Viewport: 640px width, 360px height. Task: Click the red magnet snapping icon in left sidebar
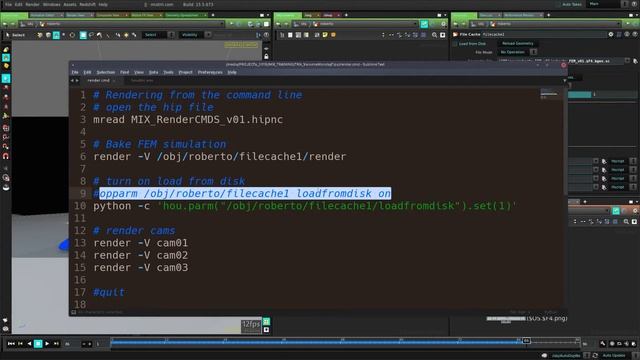point(6,156)
